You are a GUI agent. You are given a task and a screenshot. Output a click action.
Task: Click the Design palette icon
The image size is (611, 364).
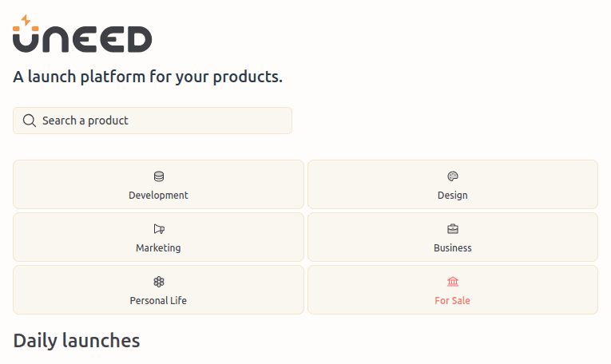pos(453,176)
